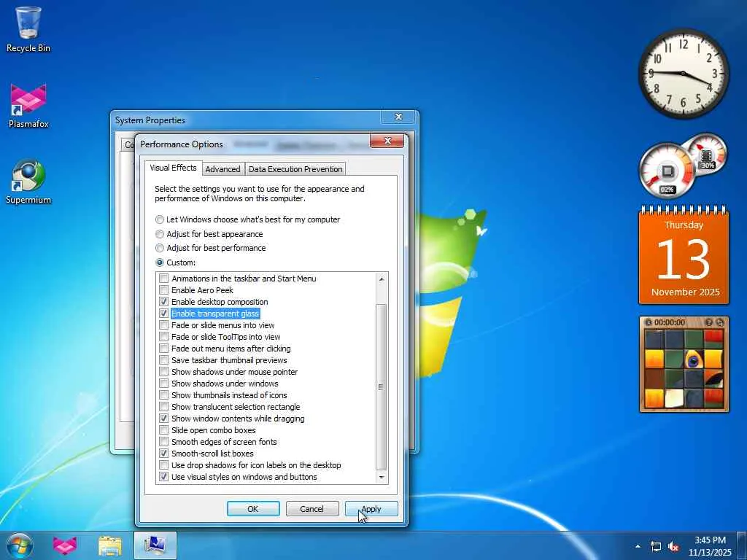This screenshot has height=560, width=747.
Task: Open the Windows Start menu orb
Action: click(20, 545)
